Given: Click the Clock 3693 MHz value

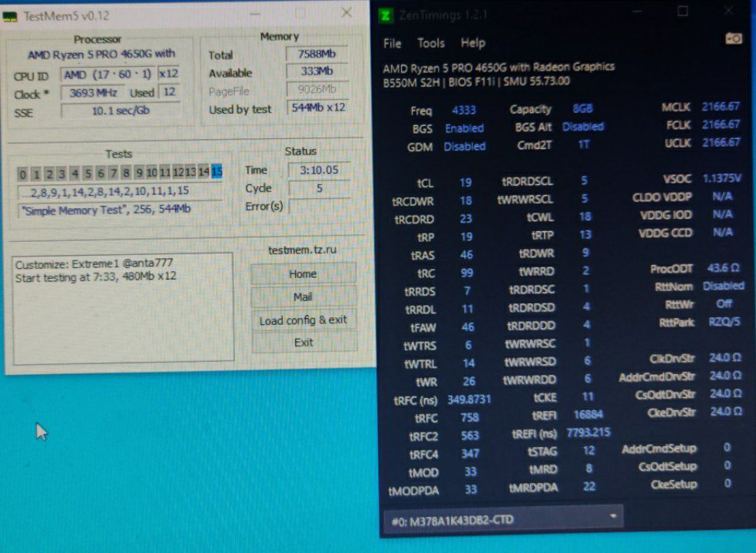Looking at the screenshot, I should pos(93,93).
